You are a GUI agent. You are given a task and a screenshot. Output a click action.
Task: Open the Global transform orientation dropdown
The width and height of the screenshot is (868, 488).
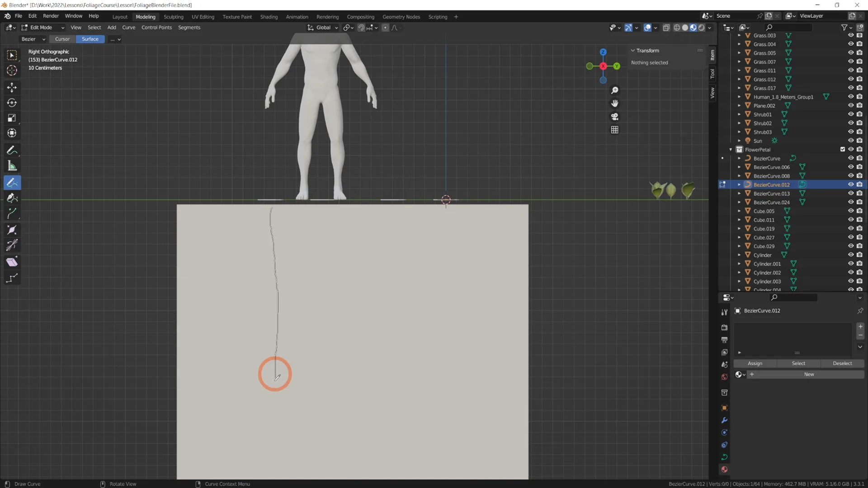[322, 28]
